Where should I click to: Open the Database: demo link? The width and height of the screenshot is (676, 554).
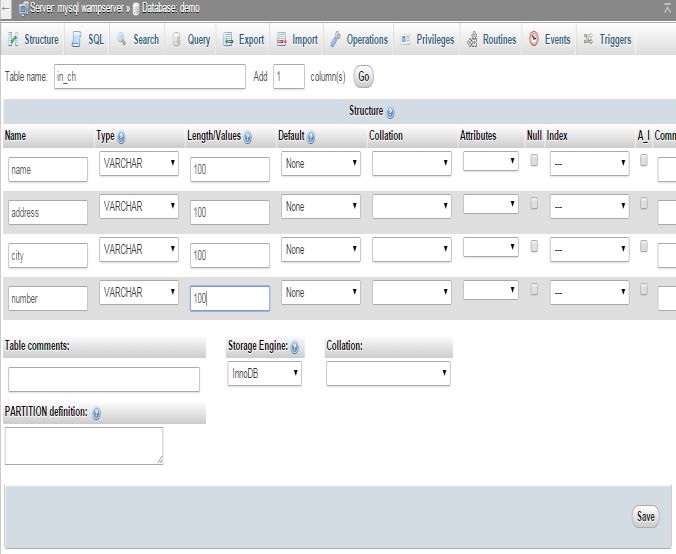tap(171, 8)
